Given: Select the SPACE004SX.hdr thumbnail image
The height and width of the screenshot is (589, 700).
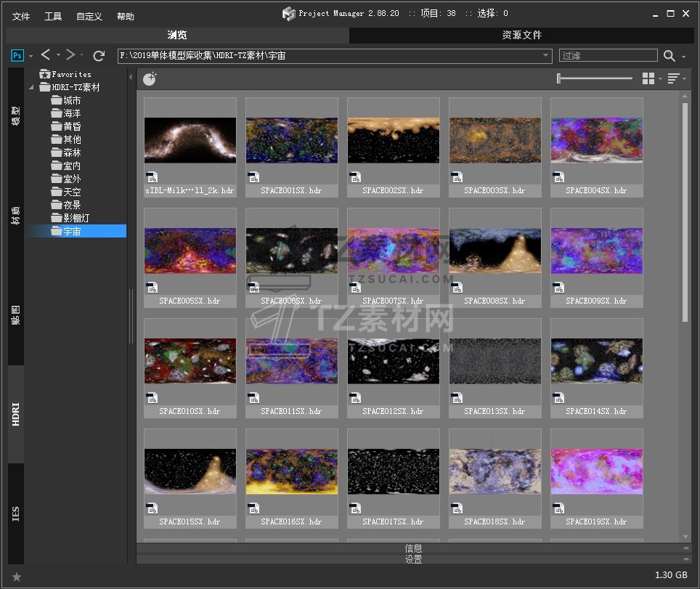Looking at the screenshot, I should pyautogui.click(x=597, y=140).
